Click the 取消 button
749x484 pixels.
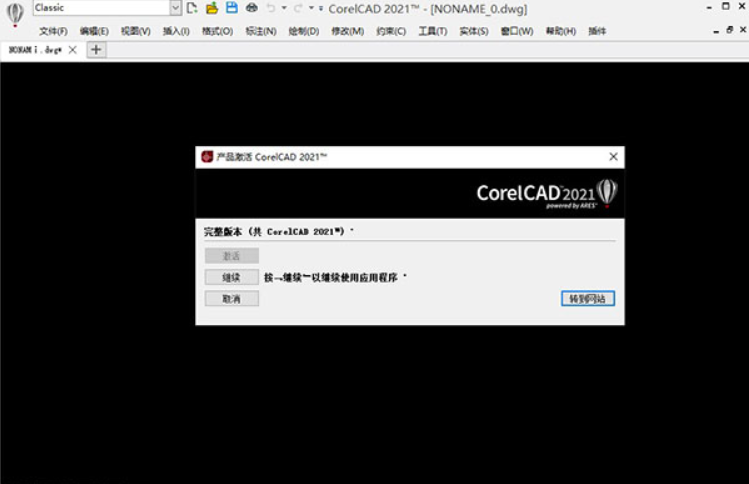coord(232,299)
